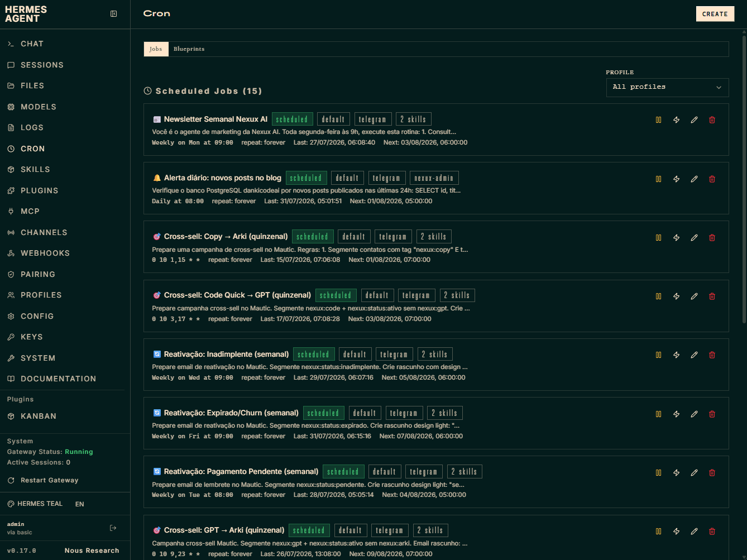Run the Reativação Pagamento Pendente job now
747x560 pixels.
pos(677,473)
